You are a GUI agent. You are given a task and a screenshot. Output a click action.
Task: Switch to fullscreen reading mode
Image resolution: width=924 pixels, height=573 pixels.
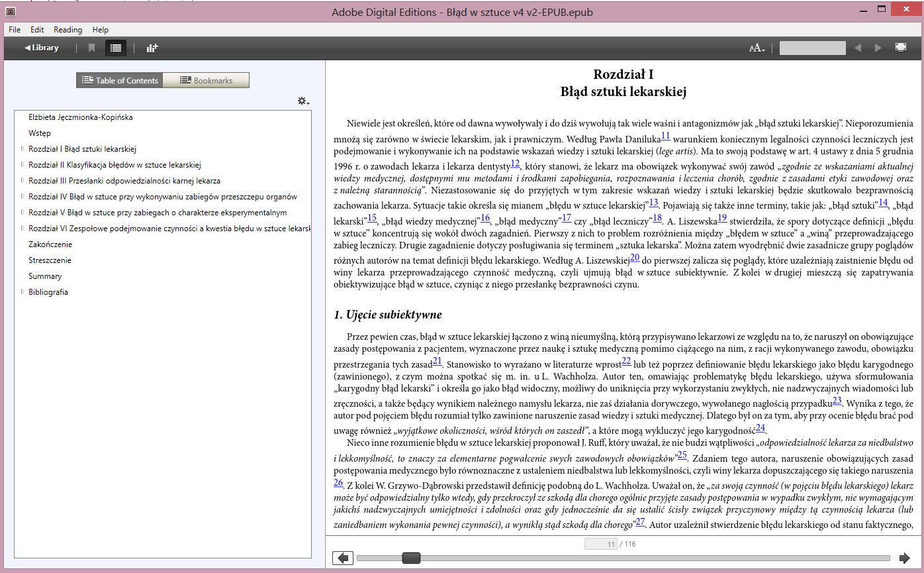[900, 47]
